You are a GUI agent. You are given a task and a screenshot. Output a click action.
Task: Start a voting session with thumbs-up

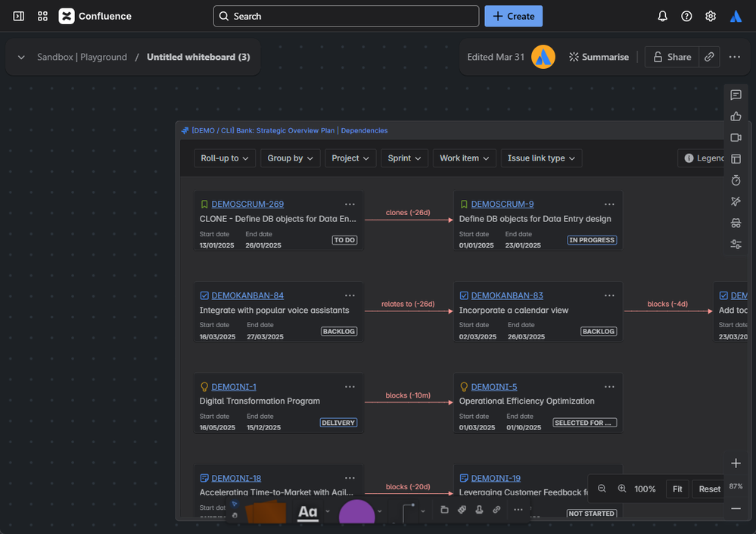click(736, 116)
